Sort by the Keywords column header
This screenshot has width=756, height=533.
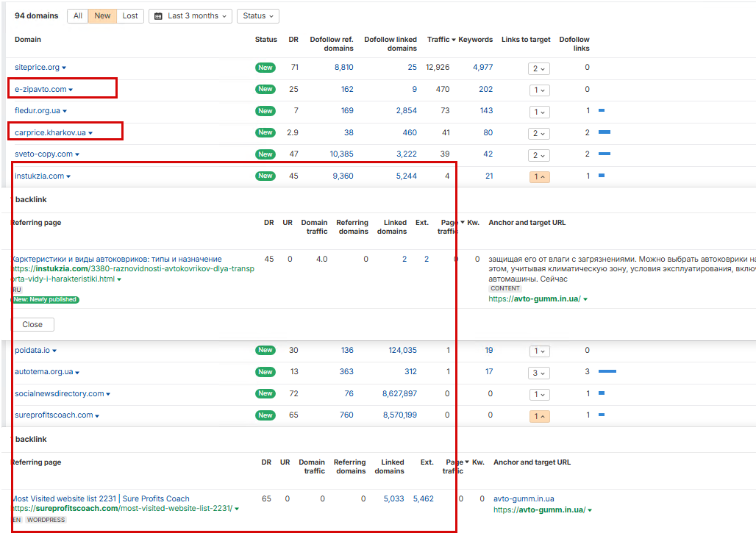(475, 40)
